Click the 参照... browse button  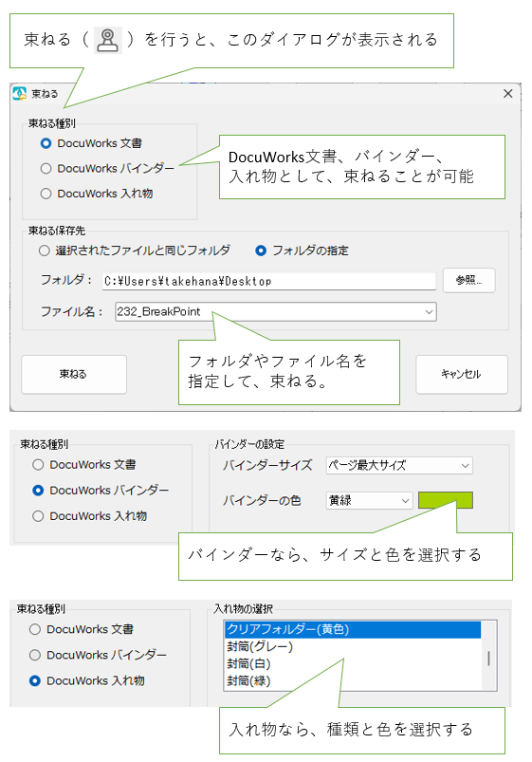coord(468,280)
